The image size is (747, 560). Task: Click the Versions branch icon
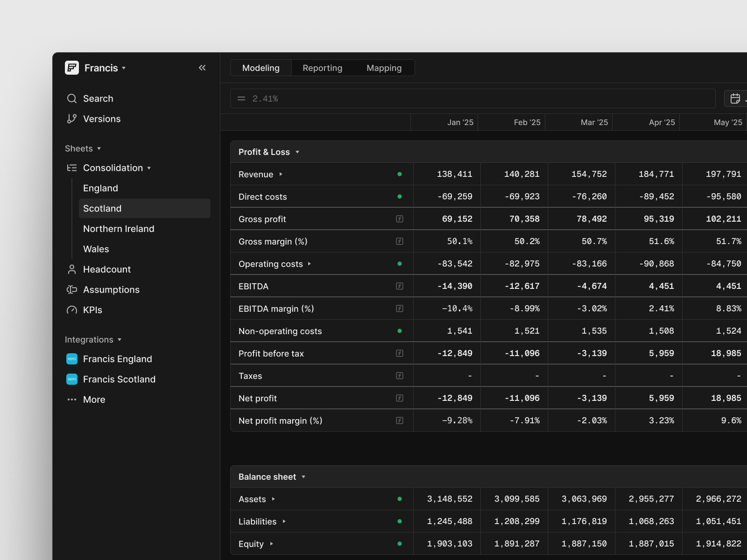[72, 119]
